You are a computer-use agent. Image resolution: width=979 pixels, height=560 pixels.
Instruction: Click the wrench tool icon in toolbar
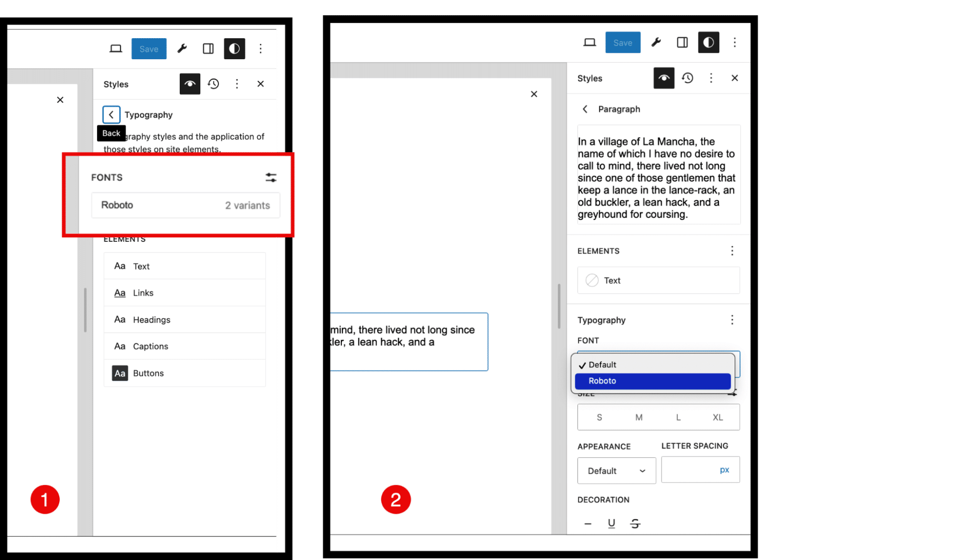pyautogui.click(x=182, y=49)
